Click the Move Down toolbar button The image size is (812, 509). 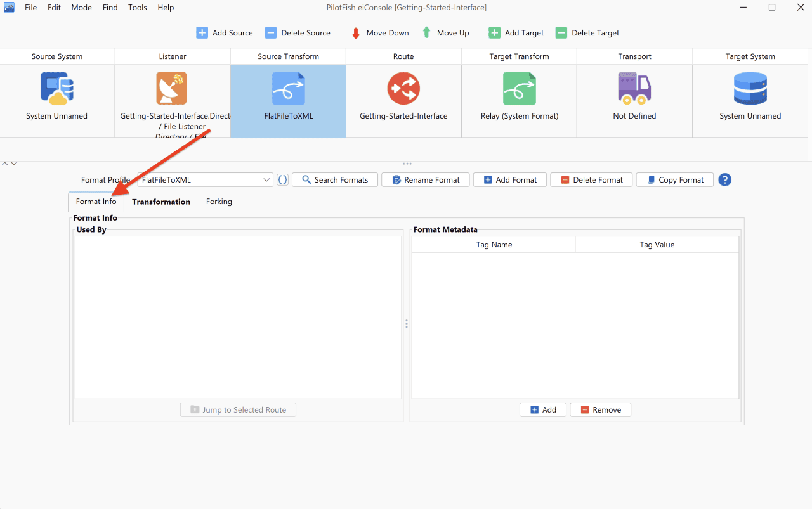pos(379,33)
